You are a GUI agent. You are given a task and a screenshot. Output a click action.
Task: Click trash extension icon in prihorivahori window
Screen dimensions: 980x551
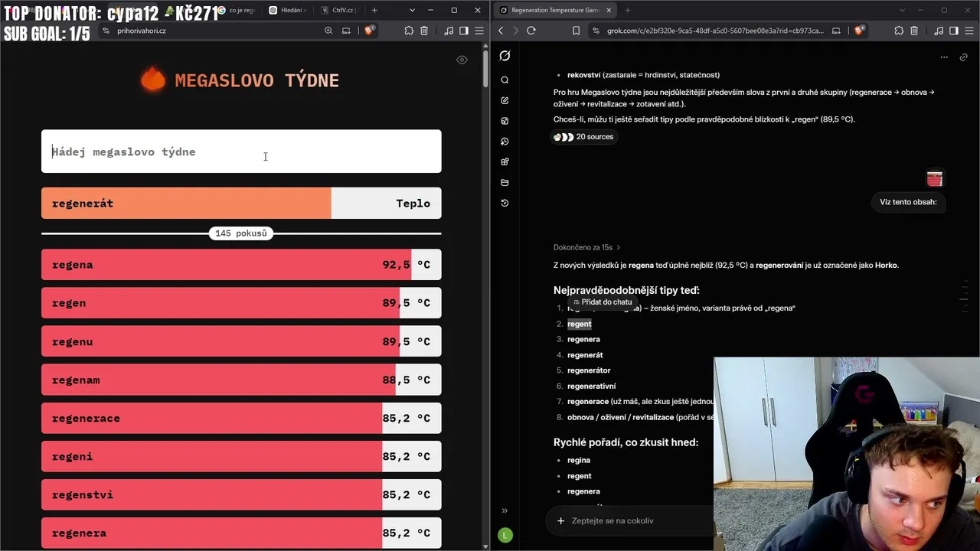(424, 31)
